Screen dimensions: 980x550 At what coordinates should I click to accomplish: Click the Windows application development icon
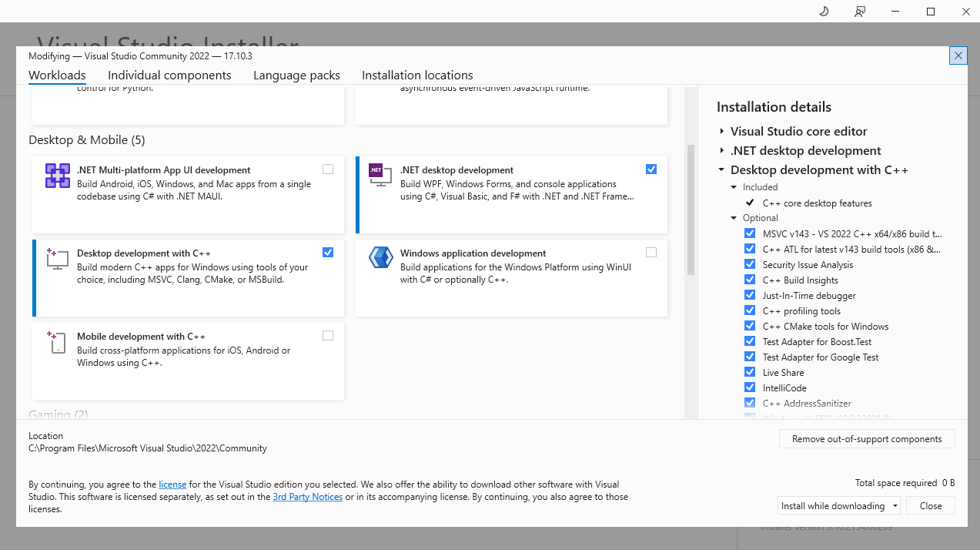pyautogui.click(x=381, y=257)
